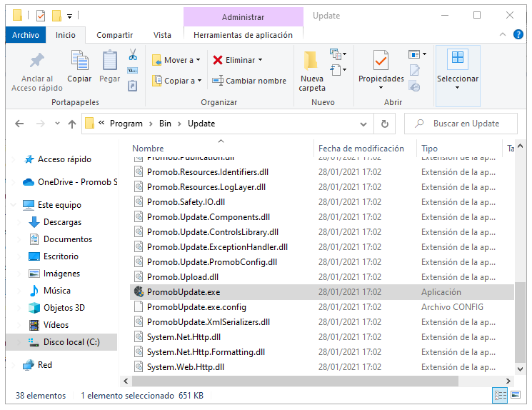Click in the Buscar en Update search box
532x410 pixels.
point(461,124)
